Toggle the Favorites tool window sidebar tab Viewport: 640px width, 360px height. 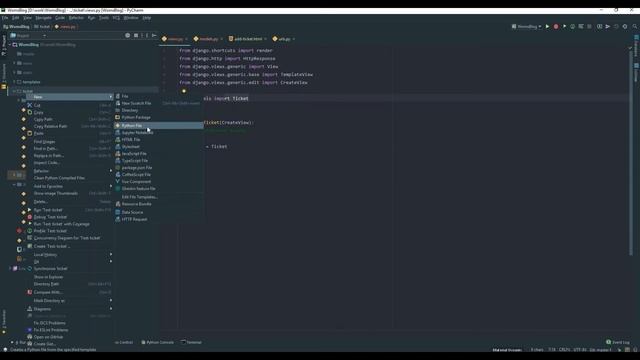coord(4,322)
